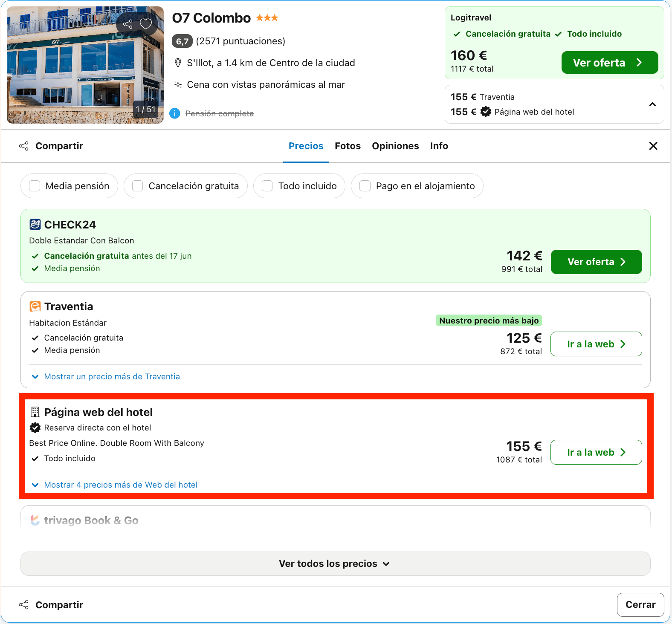The image size is (672, 624).
Task: Click Compartir in the bottom footer
Action: pos(51,605)
